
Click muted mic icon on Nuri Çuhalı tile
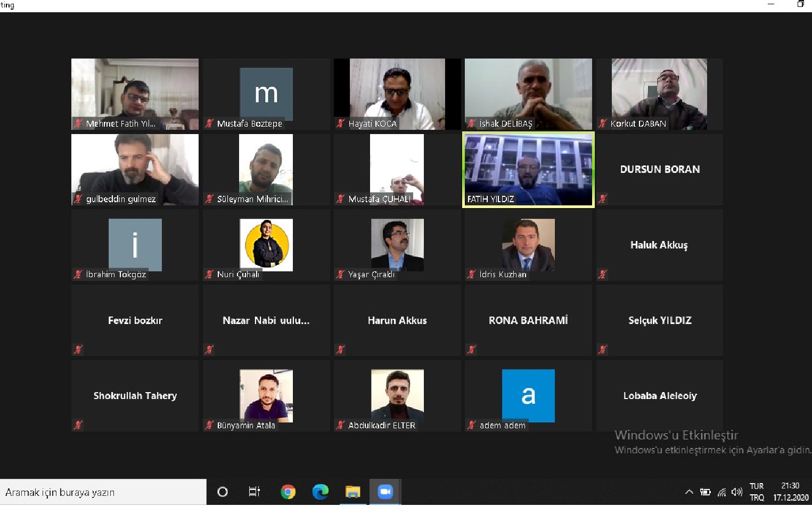click(209, 275)
